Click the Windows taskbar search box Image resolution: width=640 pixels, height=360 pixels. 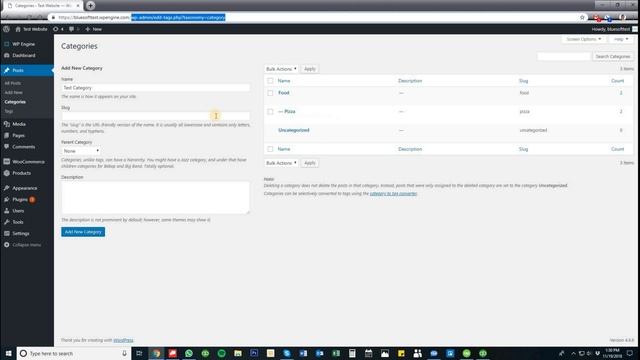pos(74,353)
